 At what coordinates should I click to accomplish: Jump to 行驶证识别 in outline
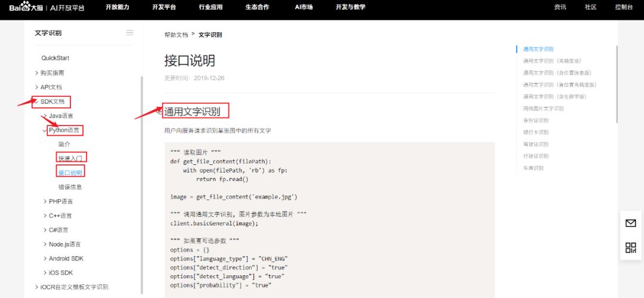point(536,156)
